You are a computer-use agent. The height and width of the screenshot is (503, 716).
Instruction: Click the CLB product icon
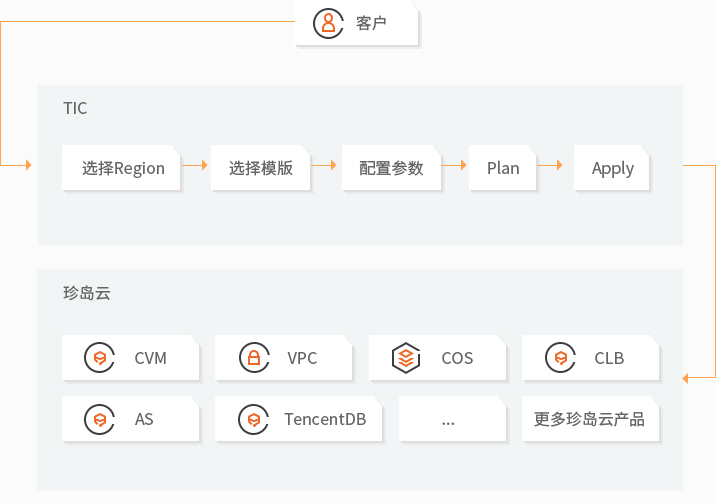click(x=561, y=358)
